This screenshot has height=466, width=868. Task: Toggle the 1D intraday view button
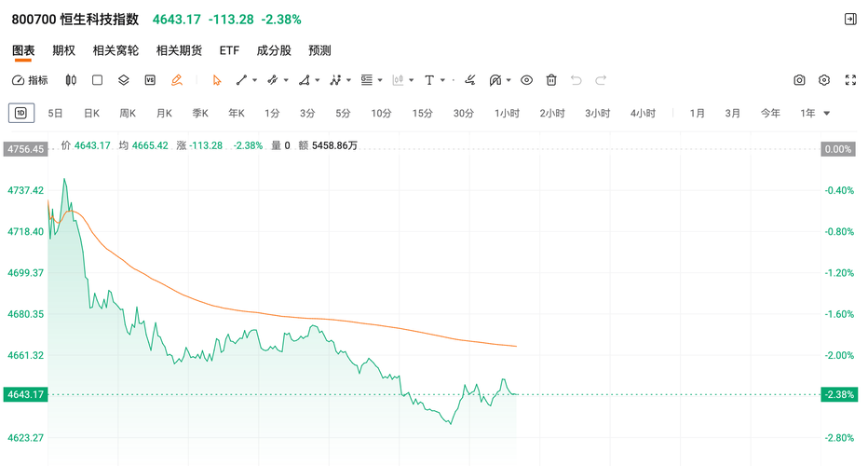20,114
